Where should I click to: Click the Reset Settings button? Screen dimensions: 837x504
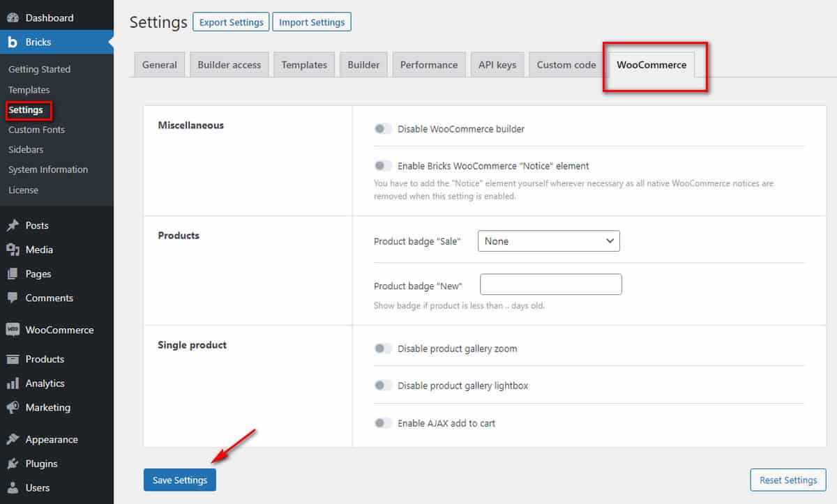pos(788,480)
